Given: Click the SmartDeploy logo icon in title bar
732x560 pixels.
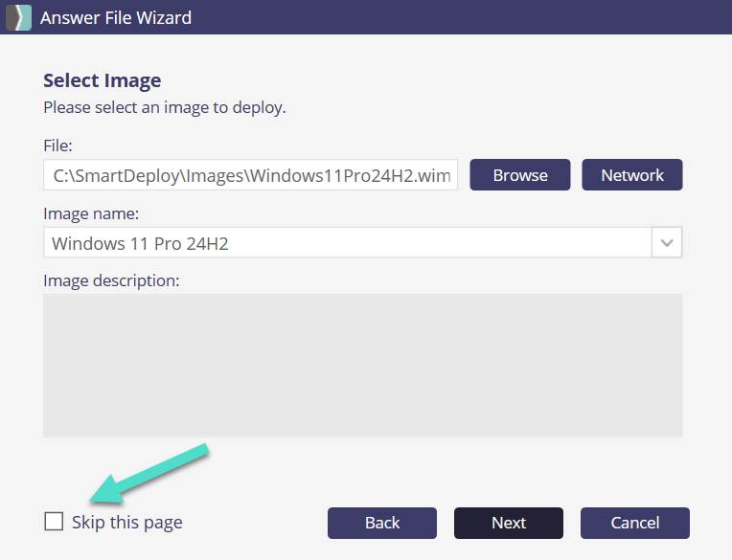Looking at the screenshot, I should coord(18,17).
